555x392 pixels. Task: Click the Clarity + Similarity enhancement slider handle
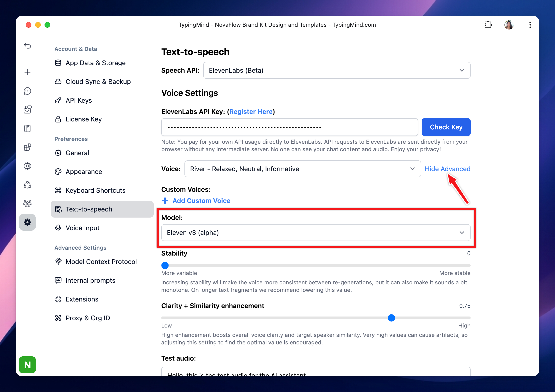tap(391, 318)
